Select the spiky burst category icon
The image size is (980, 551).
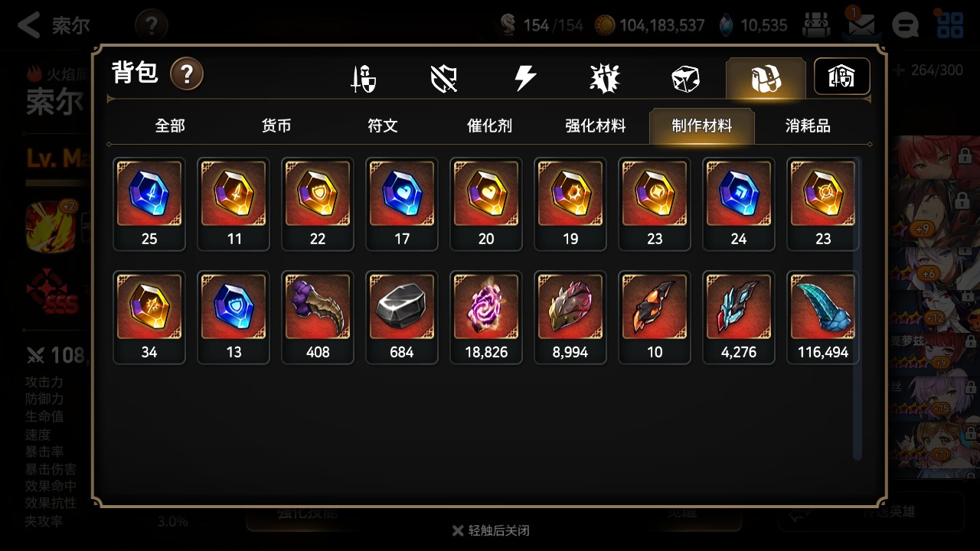(605, 78)
